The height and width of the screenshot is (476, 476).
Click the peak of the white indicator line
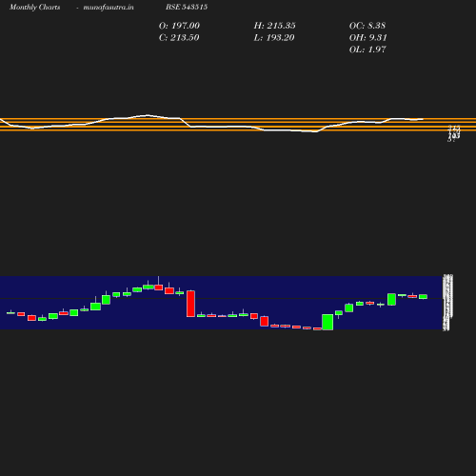coord(147,115)
